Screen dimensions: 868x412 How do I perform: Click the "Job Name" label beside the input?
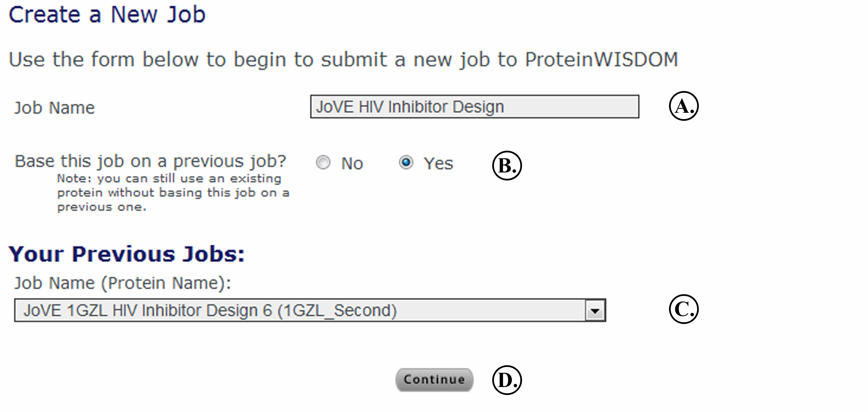(54, 108)
